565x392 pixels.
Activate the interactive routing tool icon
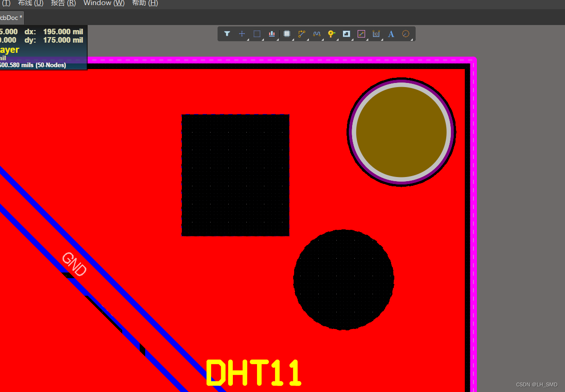302,34
